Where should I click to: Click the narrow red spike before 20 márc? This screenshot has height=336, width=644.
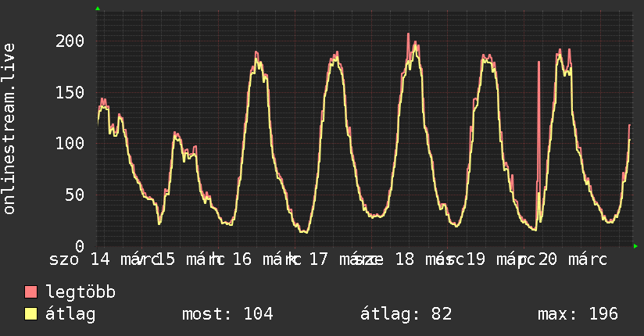click(x=538, y=117)
